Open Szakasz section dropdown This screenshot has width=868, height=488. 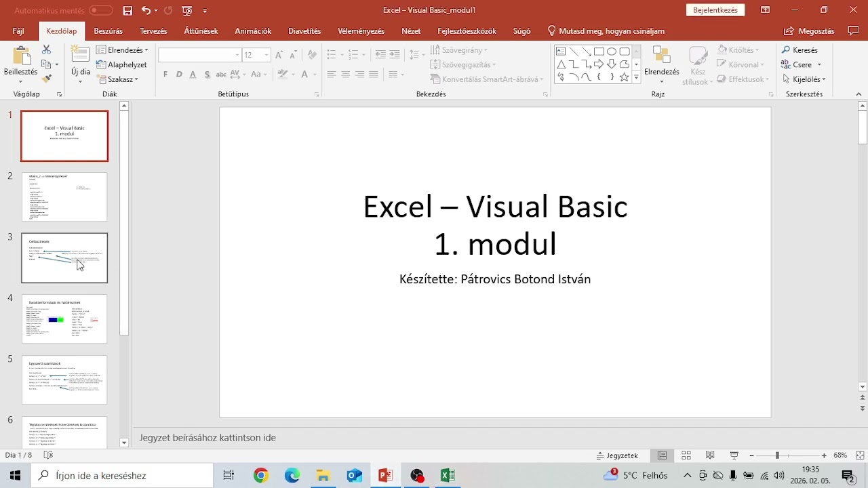(x=117, y=79)
